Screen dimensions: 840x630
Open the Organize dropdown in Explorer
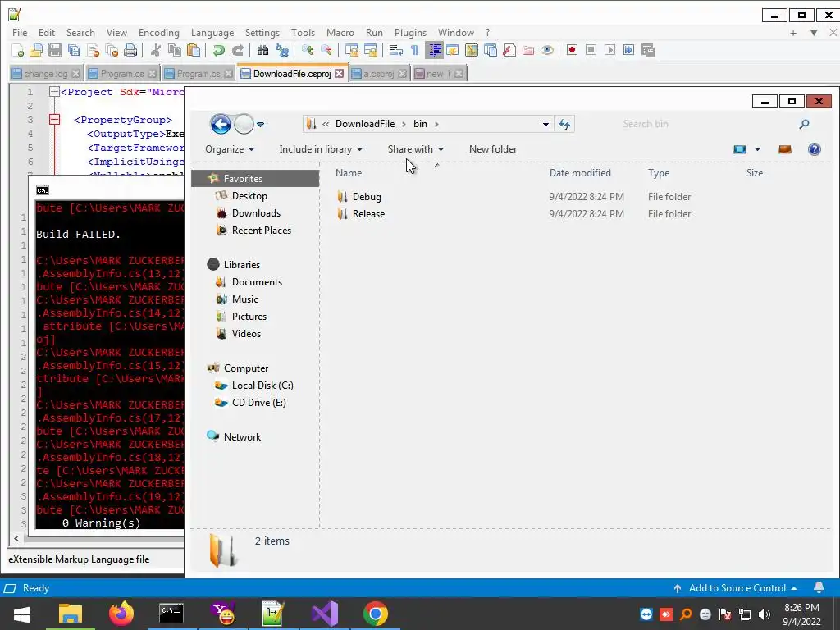pyautogui.click(x=230, y=149)
